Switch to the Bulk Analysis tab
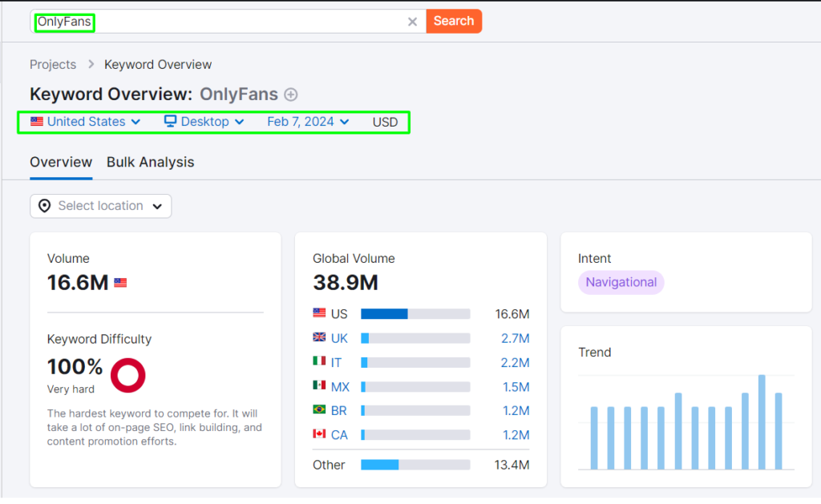This screenshot has width=821, height=504. tap(150, 162)
